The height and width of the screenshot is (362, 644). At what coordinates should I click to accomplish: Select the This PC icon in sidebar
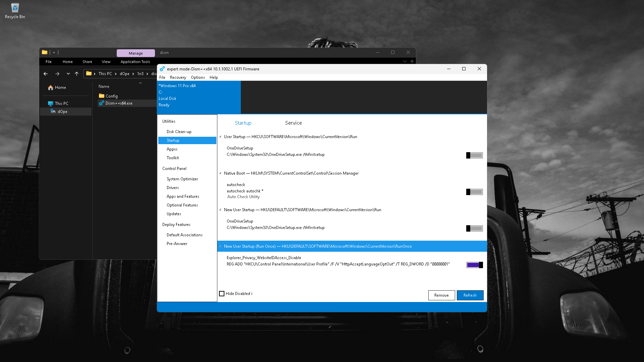51,104
